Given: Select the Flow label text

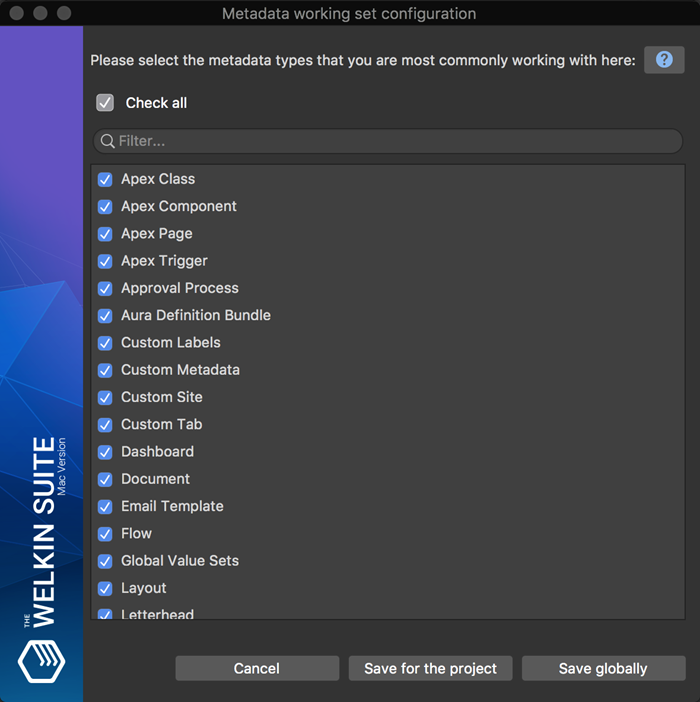Looking at the screenshot, I should [x=137, y=534].
